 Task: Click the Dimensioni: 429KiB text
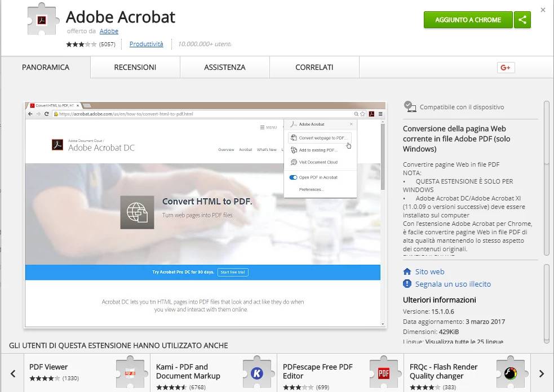(x=431, y=332)
